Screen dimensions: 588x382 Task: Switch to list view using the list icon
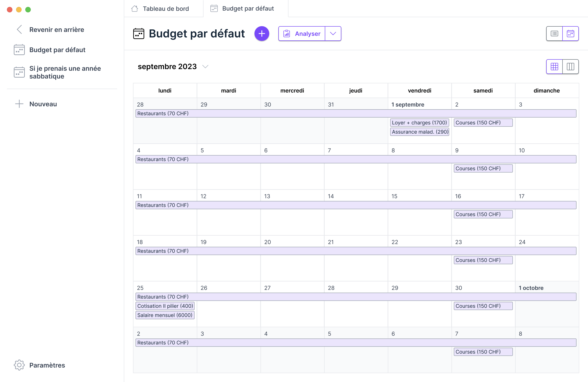point(555,34)
